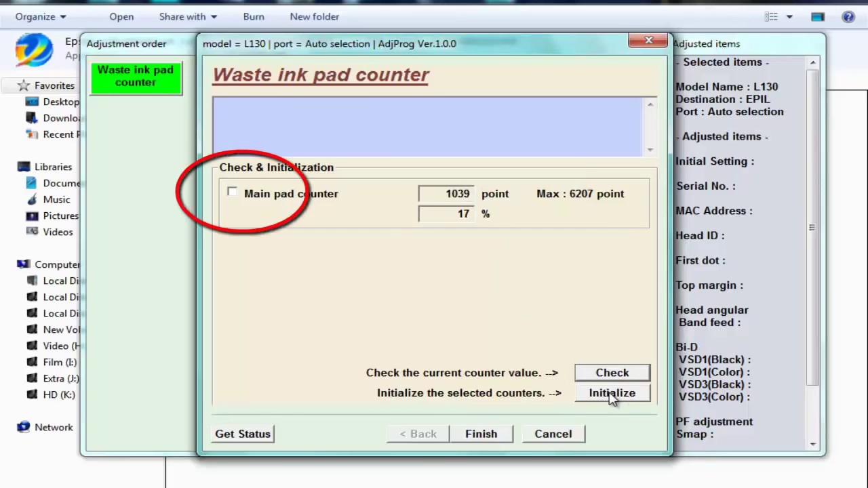The height and width of the screenshot is (488, 868).
Task: Open Explorer help question mark icon
Action: pyautogui.click(x=848, y=16)
